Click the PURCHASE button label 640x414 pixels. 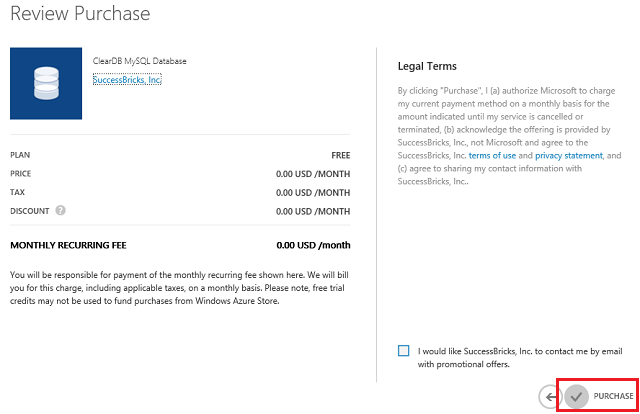[613, 397]
